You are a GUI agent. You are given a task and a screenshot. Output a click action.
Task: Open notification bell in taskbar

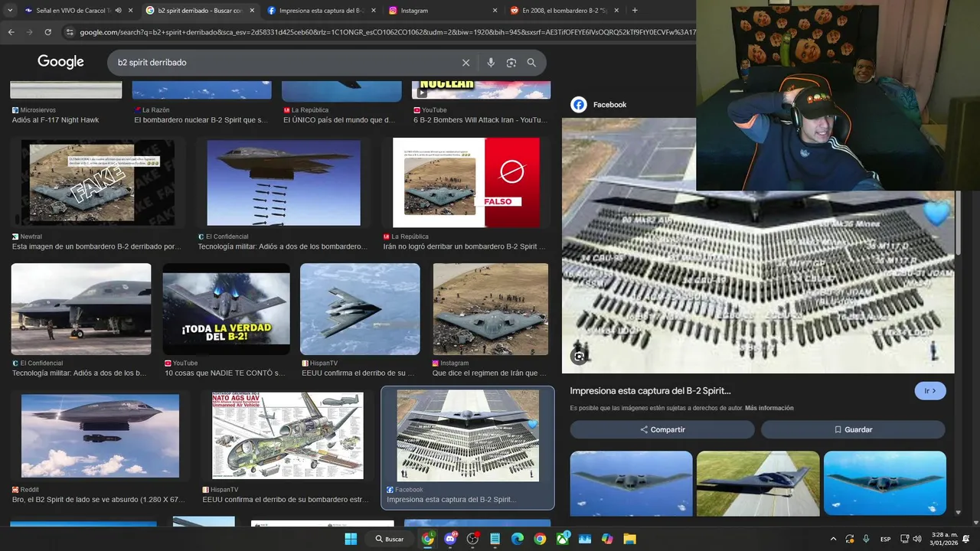tap(966, 539)
